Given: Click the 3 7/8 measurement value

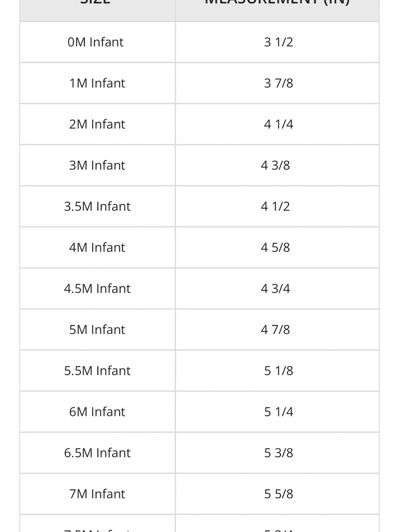Looking at the screenshot, I should point(279,83).
